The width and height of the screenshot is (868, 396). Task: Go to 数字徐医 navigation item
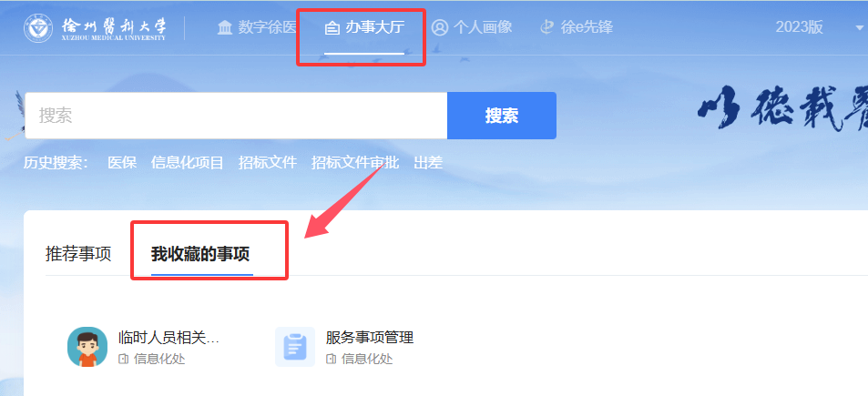click(258, 27)
